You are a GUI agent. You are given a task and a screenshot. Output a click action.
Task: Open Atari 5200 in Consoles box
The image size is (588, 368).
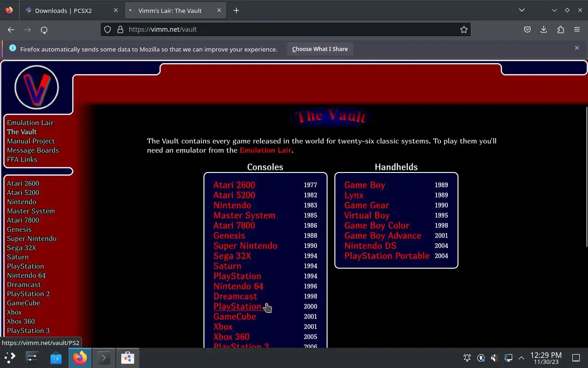coord(234,195)
